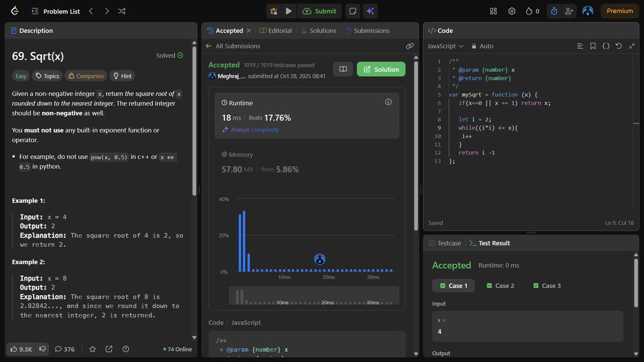644x362 pixels.
Task: Submit the solution
Action: (319, 11)
